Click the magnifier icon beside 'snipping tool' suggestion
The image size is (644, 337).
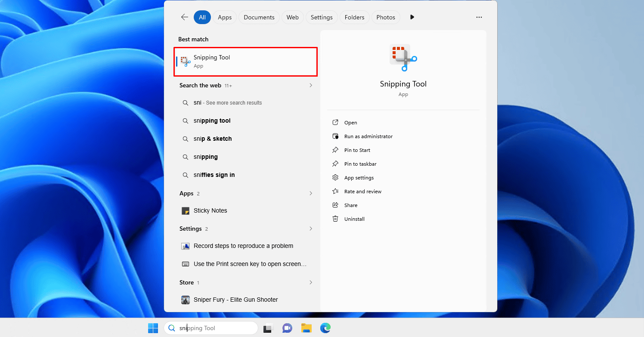[x=185, y=121]
